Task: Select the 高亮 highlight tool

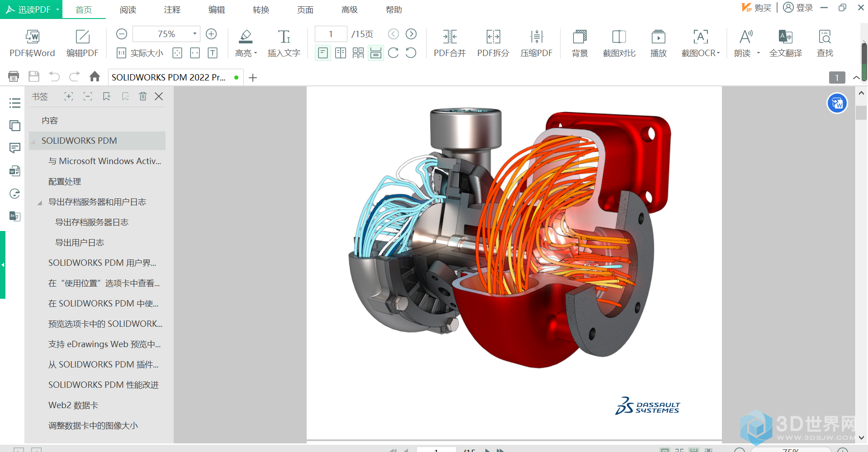Action: (x=244, y=43)
